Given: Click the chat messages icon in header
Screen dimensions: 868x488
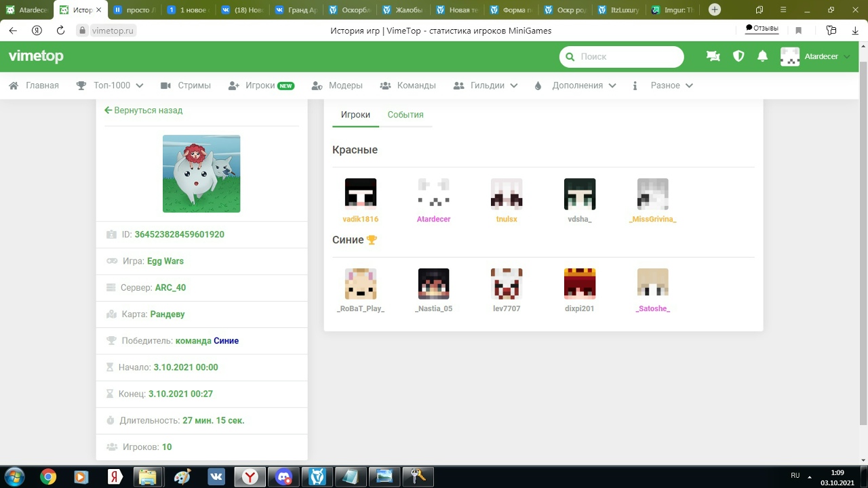Looking at the screenshot, I should point(713,57).
